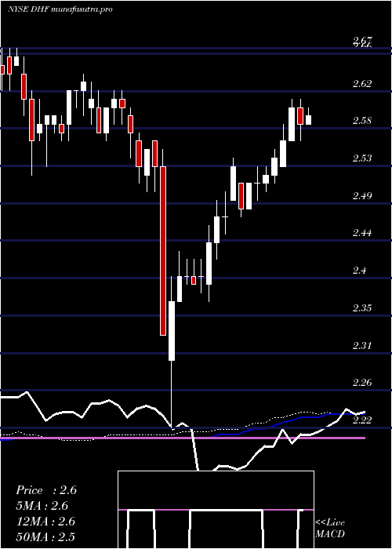392x549 pixels.
Task: Click the 2.58 price axis label
Action: pyautogui.click(x=362, y=121)
